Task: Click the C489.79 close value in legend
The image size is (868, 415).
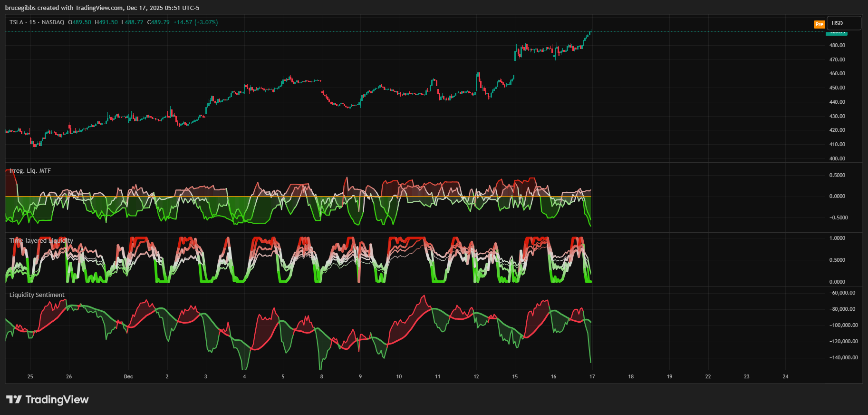Action: [158, 22]
